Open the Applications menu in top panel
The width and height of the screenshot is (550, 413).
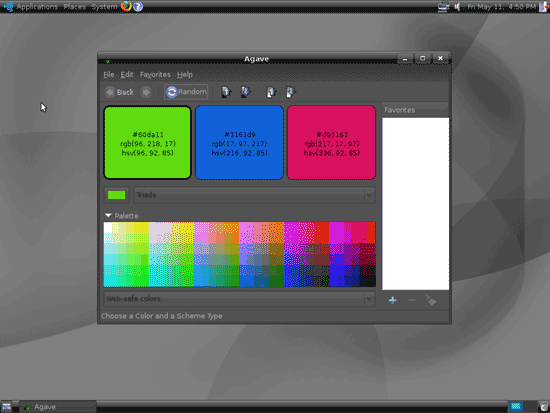tap(36, 6)
